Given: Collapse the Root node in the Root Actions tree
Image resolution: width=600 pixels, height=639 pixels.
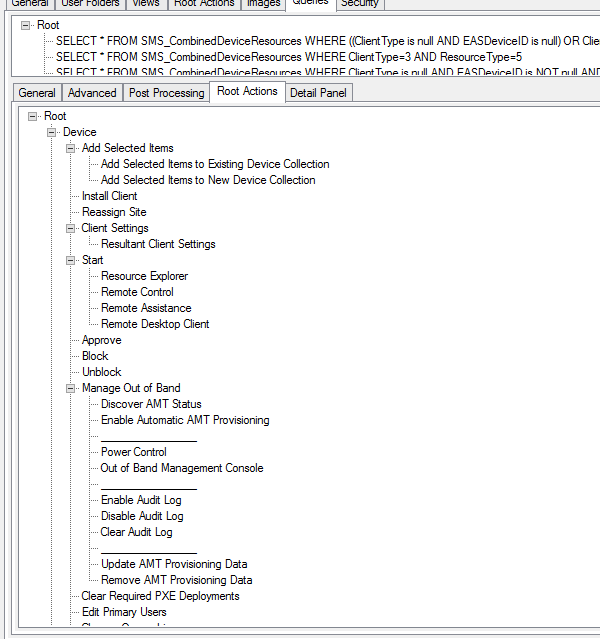Looking at the screenshot, I should click(x=32, y=117).
